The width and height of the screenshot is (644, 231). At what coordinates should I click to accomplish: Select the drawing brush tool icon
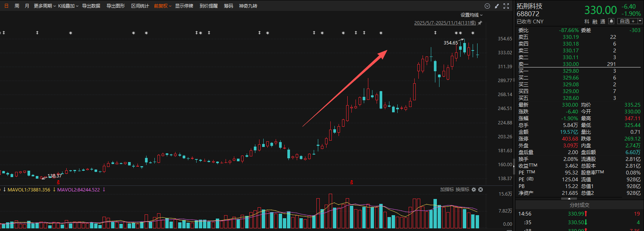click(497, 6)
